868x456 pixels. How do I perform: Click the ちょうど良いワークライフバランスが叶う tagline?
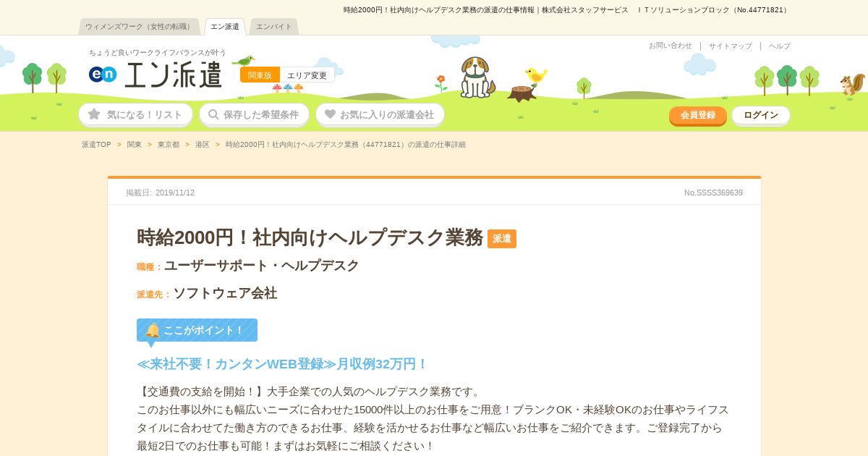click(x=158, y=53)
